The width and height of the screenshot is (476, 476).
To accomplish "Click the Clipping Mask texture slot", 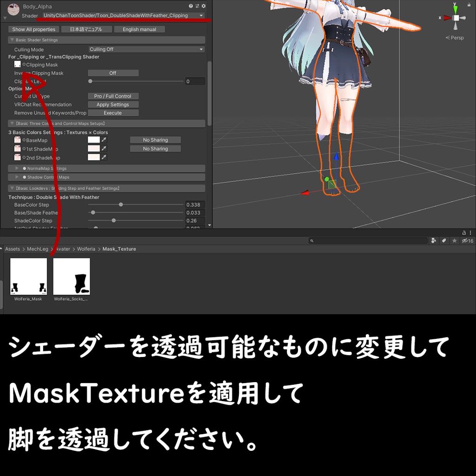I will tap(17, 64).
